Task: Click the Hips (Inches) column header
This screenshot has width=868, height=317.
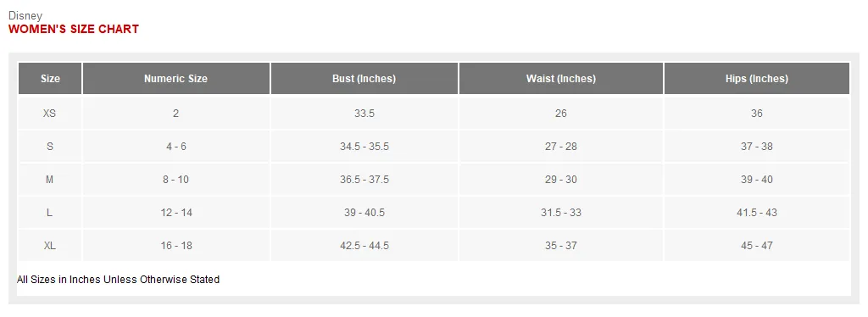Action: click(757, 79)
